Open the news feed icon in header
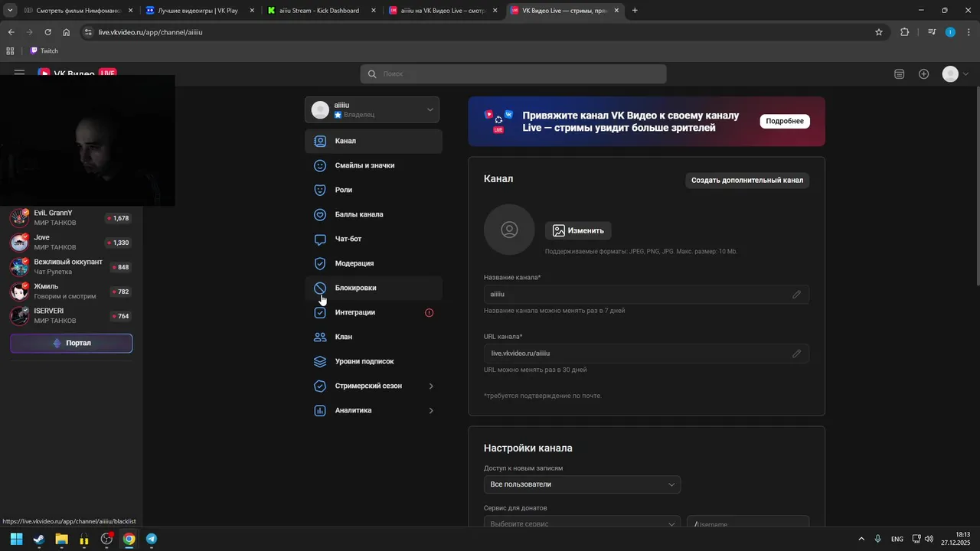The height and width of the screenshot is (551, 980). click(x=899, y=73)
